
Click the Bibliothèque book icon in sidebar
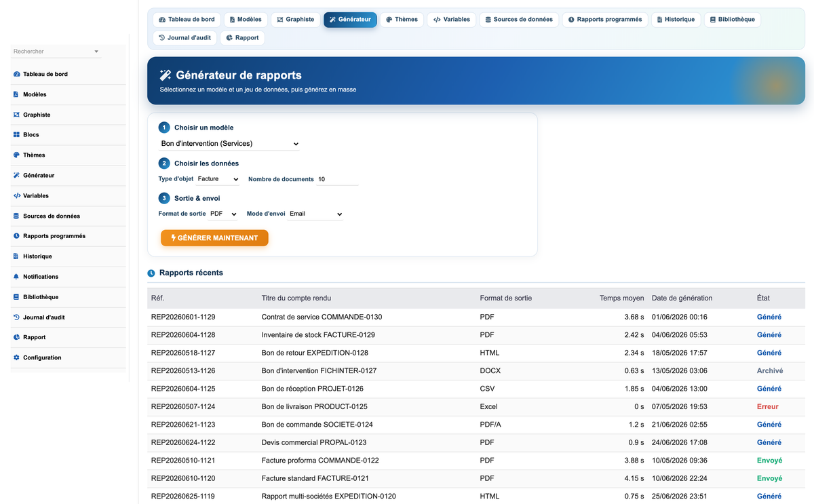click(17, 297)
